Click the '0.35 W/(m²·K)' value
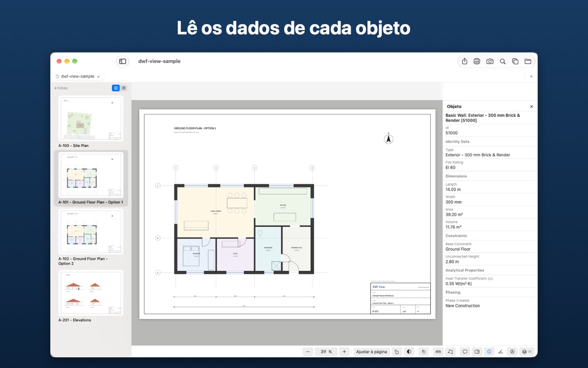The height and width of the screenshot is (368, 588). coord(459,284)
